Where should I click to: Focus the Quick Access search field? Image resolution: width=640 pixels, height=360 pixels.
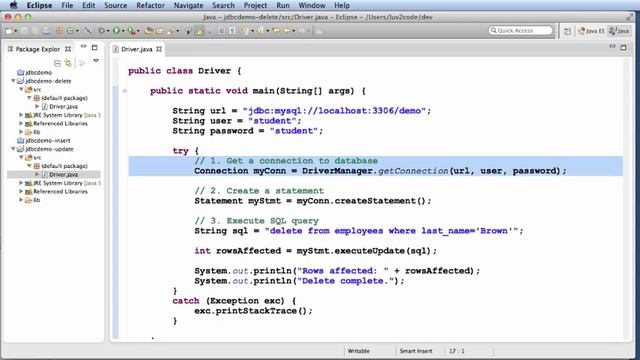[520, 31]
